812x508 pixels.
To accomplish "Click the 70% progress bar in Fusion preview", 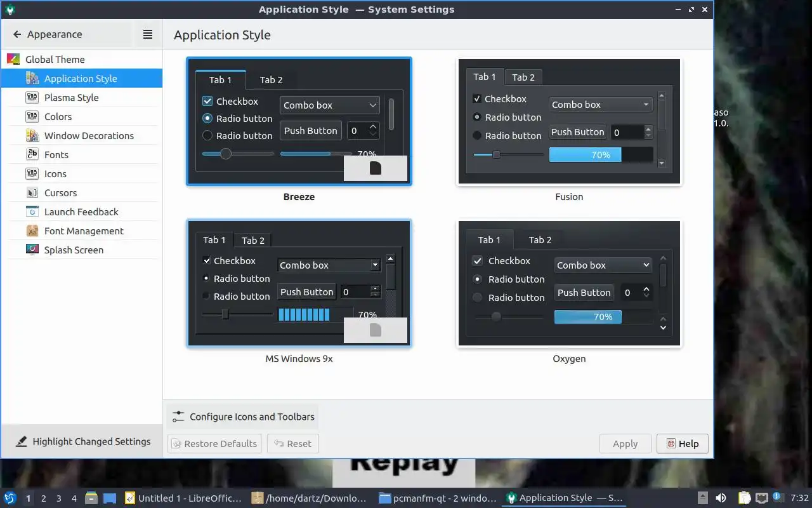I will point(601,155).
